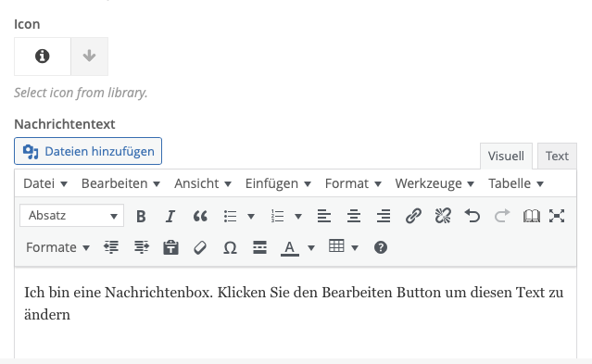Insert or edit a link
The image size is (592, 364).
(x=413, y=216)
